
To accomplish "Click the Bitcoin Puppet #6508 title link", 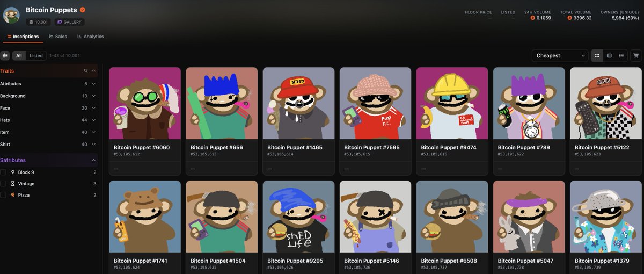I will pyautogui.click(x=448, y=261).
